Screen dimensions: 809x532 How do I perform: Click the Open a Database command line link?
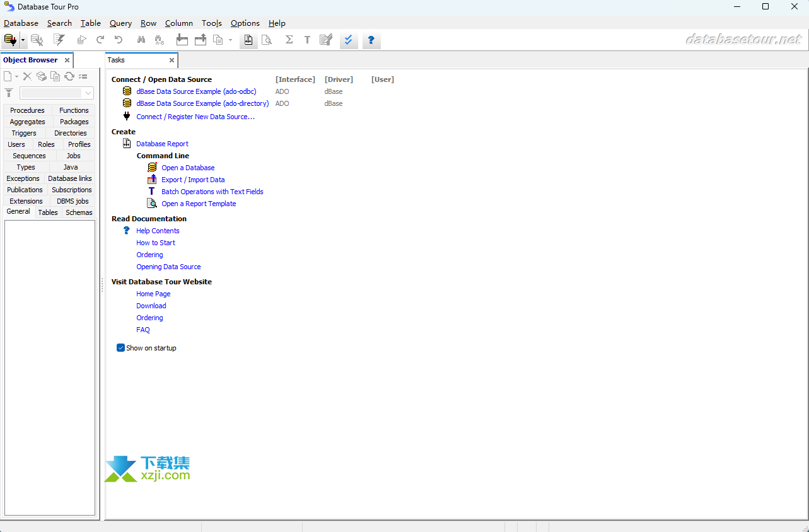188,168
